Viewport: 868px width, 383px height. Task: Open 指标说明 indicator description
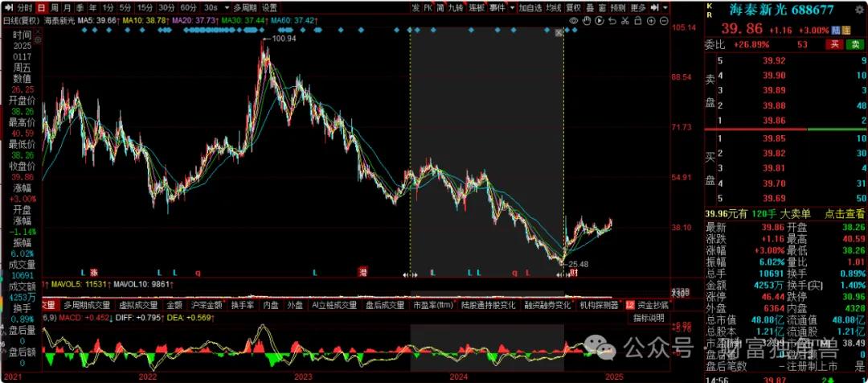click(649, 318)
